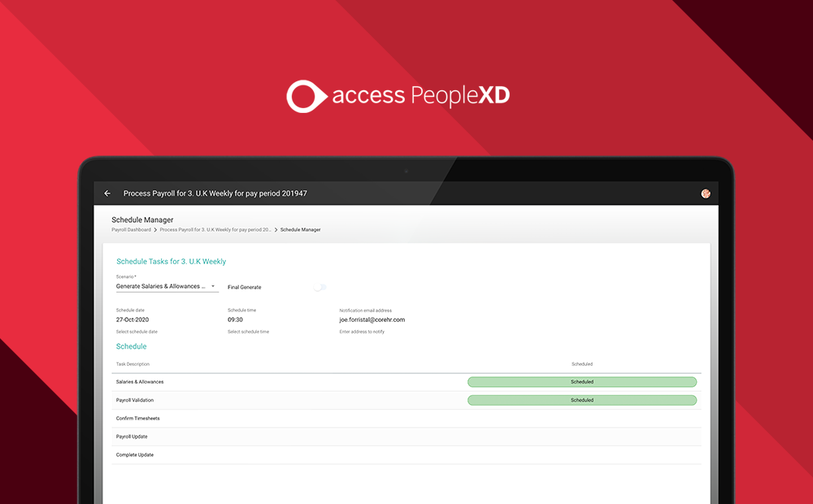Select the Payroll Validation task row
813x504 pixels.
pyautogui.click(x=406, y=400)
